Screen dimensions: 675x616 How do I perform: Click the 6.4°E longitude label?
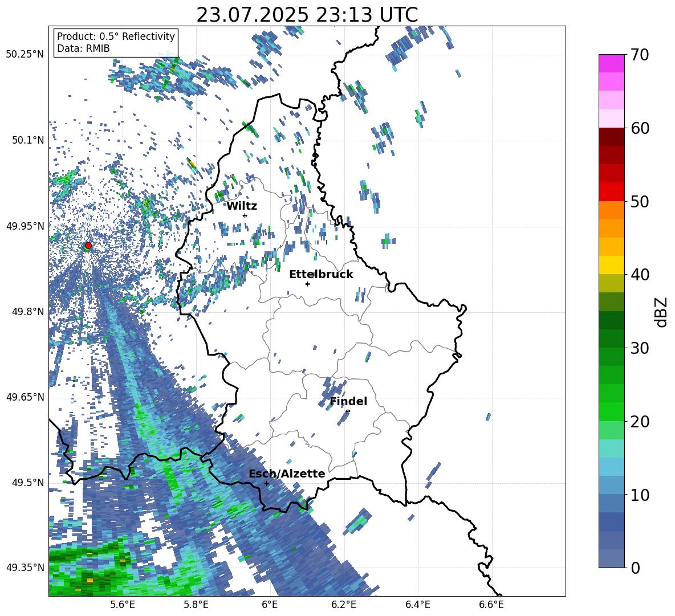[417, 605]
